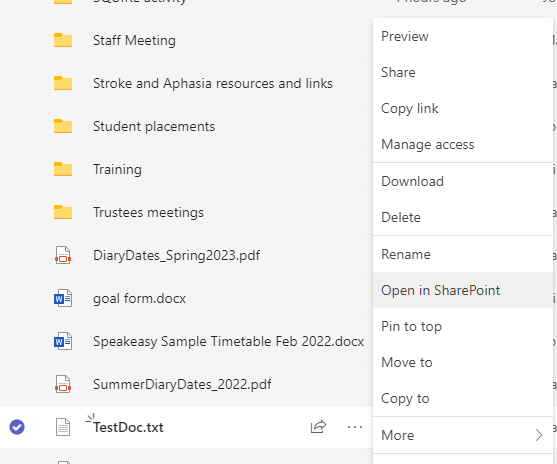This screenshot has height=464, width=557.
Task: Select Manage access in the context menu
Action: coord(463,144)
